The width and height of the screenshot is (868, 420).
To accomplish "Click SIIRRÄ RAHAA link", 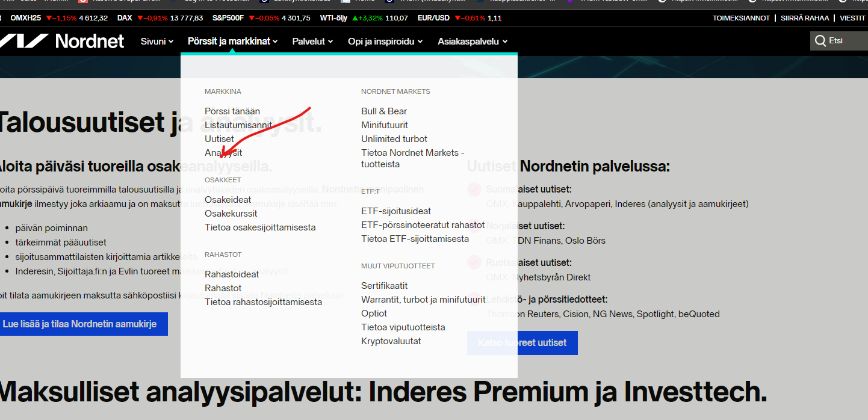I will click(x=805, y=18).
